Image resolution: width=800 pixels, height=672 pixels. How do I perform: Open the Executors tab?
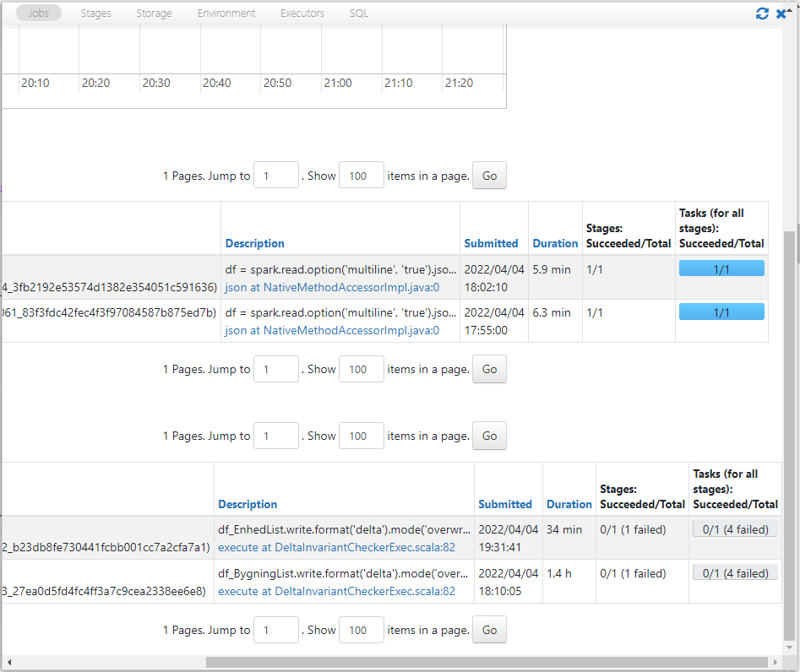click(x=302, y=14)
